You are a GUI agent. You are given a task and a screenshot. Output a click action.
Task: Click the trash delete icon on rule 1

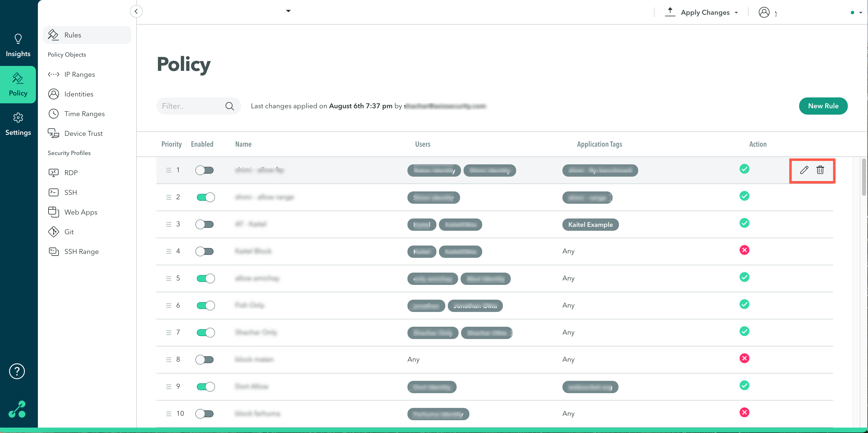click(x=820, y=170)
